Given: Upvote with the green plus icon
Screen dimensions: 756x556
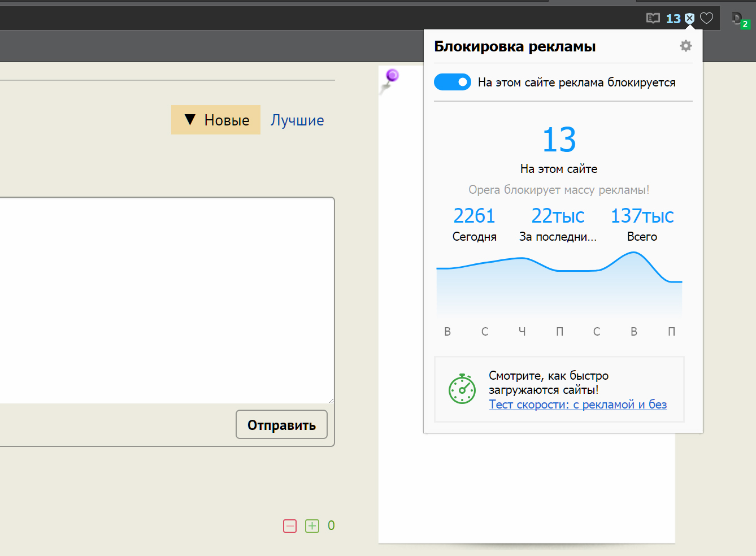Looking at the screenshot, I should point(312,526).
